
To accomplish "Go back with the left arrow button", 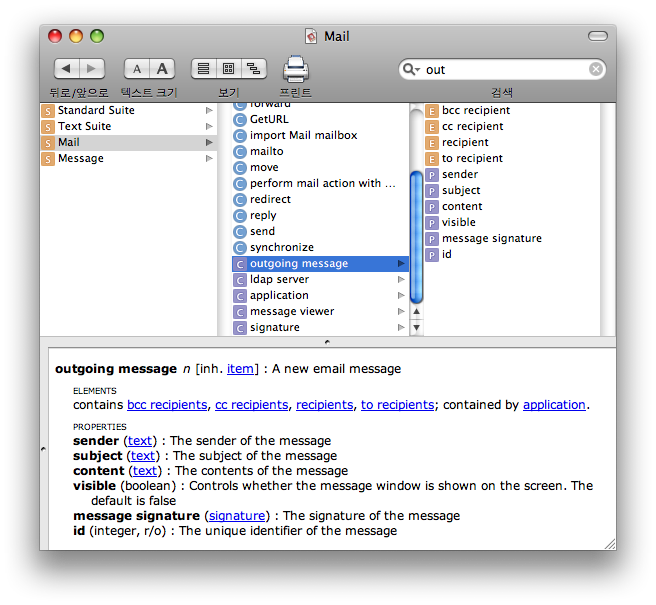I will coord(67,69).
